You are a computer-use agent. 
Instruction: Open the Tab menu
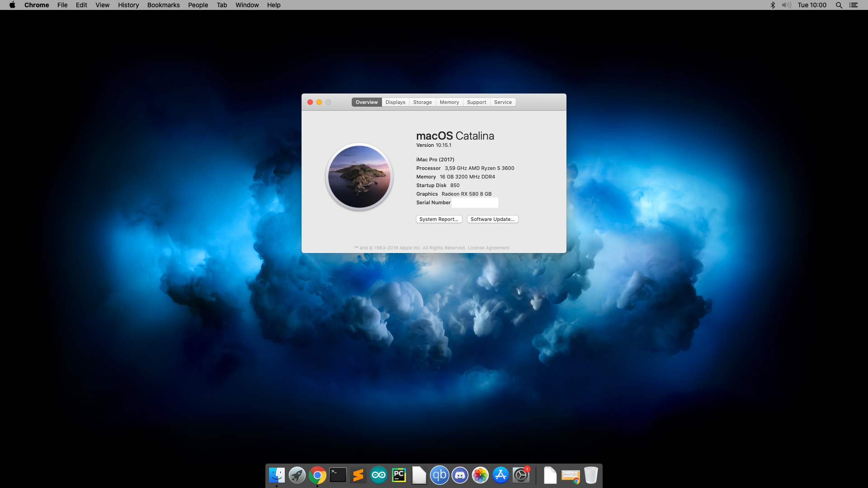[222, 5]
